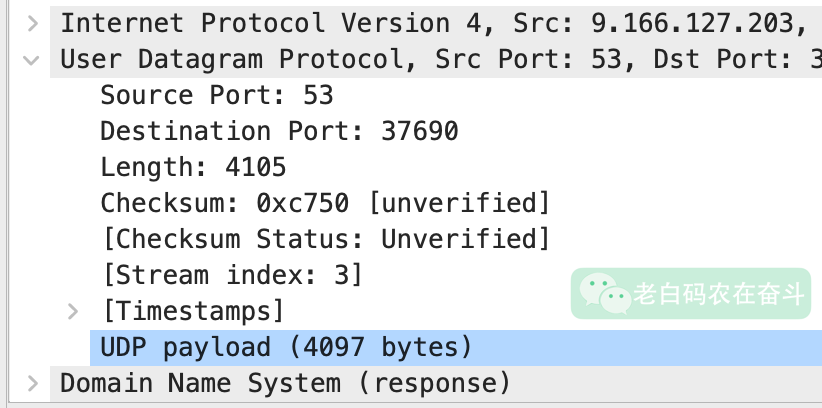Select the [Timestamps] row label

(x=193, y=311)
